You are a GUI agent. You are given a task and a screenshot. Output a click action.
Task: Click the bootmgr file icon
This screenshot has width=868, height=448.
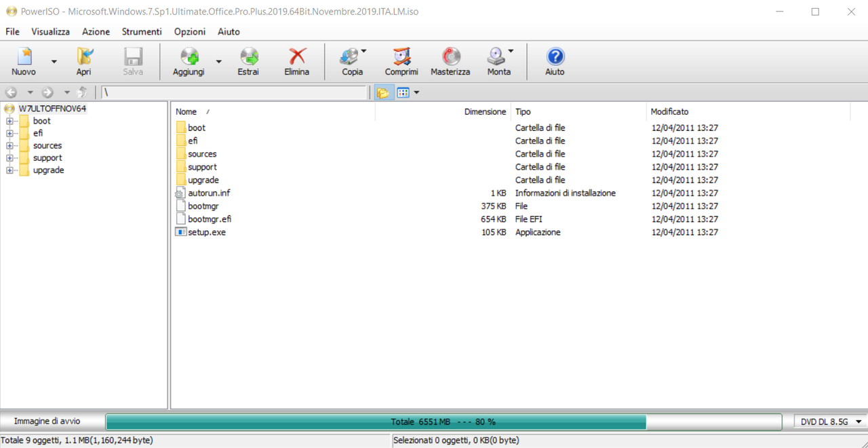[180, 206]
